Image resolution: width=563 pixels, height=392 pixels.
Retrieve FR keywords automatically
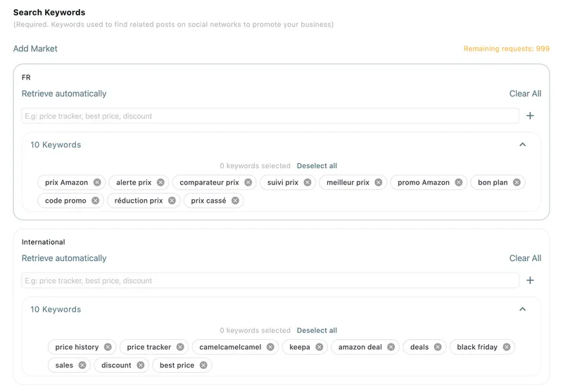coord(64,94)
